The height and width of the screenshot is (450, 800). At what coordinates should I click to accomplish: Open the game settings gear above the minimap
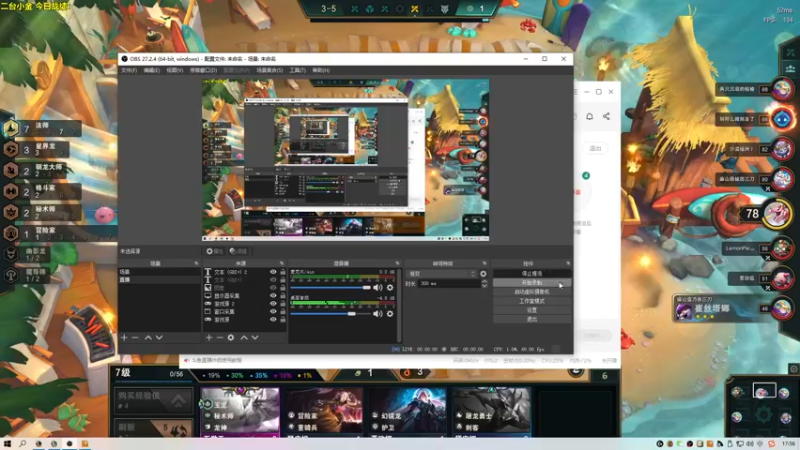point(794,369)
